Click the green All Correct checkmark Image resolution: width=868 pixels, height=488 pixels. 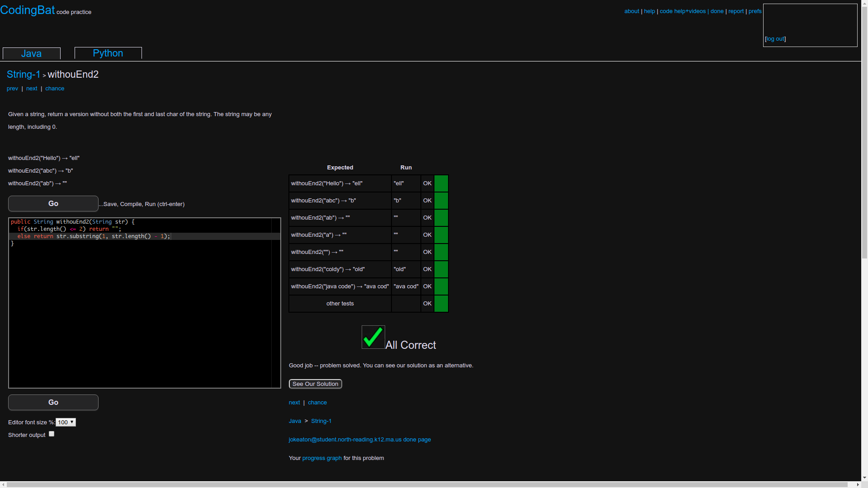372,337
